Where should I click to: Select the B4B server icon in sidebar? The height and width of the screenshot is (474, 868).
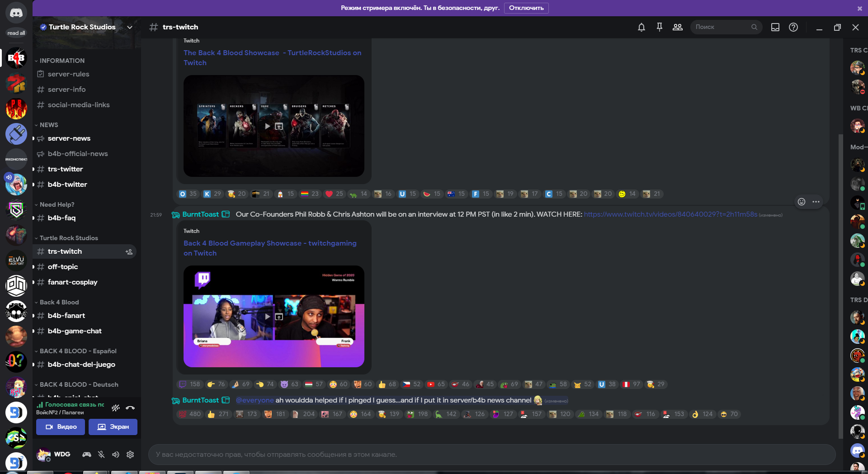click(16, 58)
